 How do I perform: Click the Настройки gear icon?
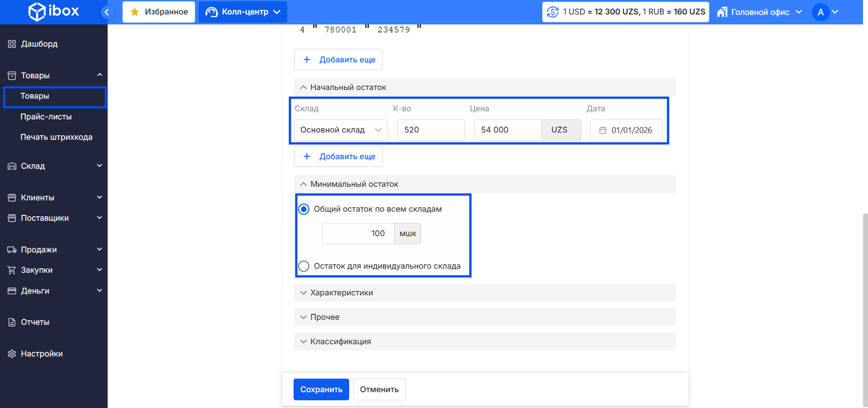click(x=12, y=354)
